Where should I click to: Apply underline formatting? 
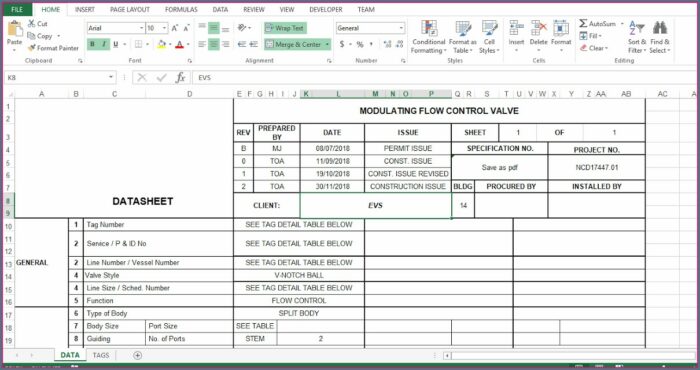[x=116, y=44]
